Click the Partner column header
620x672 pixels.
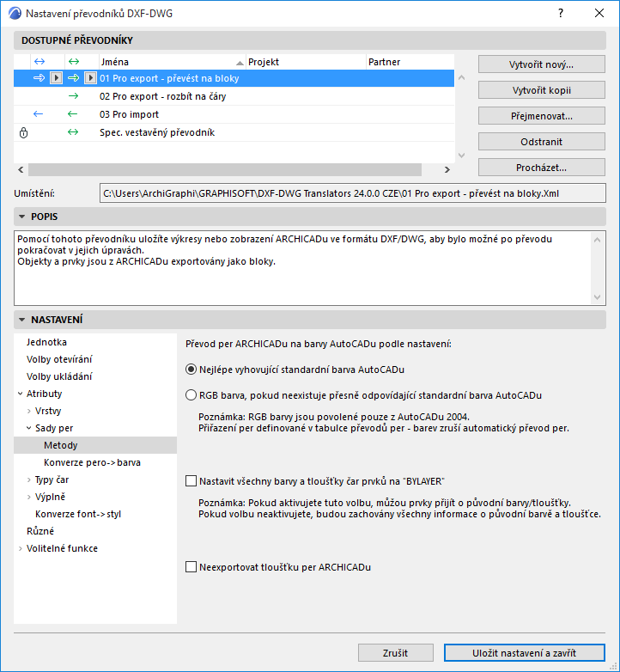pos(410,62)
